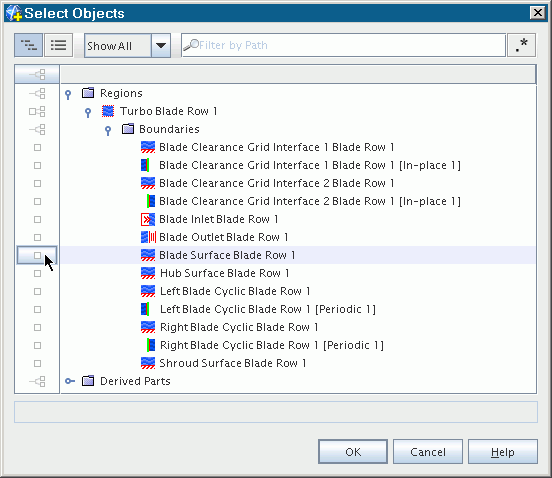Expand the Derived Parts node
The image size is (552, 478).
70,381
